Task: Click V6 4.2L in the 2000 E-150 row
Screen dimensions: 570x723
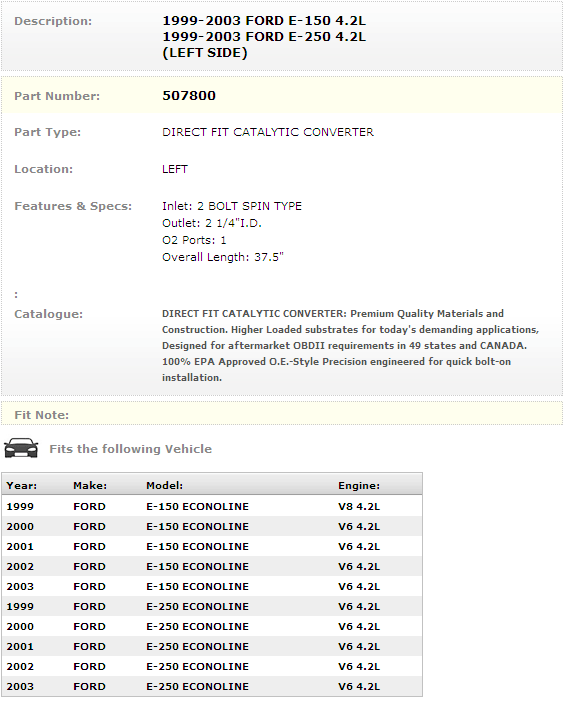Action: coord(359,527)
